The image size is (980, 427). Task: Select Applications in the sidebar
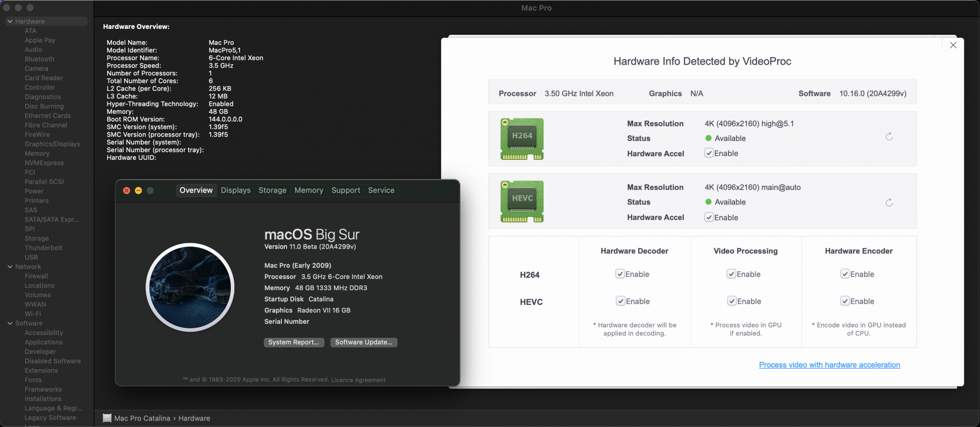pos(44,342)
